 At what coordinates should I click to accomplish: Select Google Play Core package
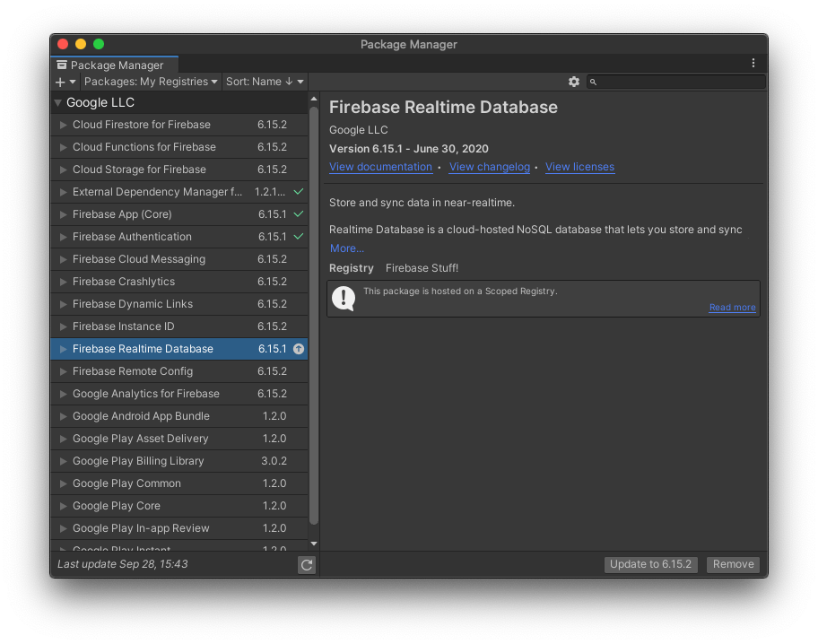[179, 506]
